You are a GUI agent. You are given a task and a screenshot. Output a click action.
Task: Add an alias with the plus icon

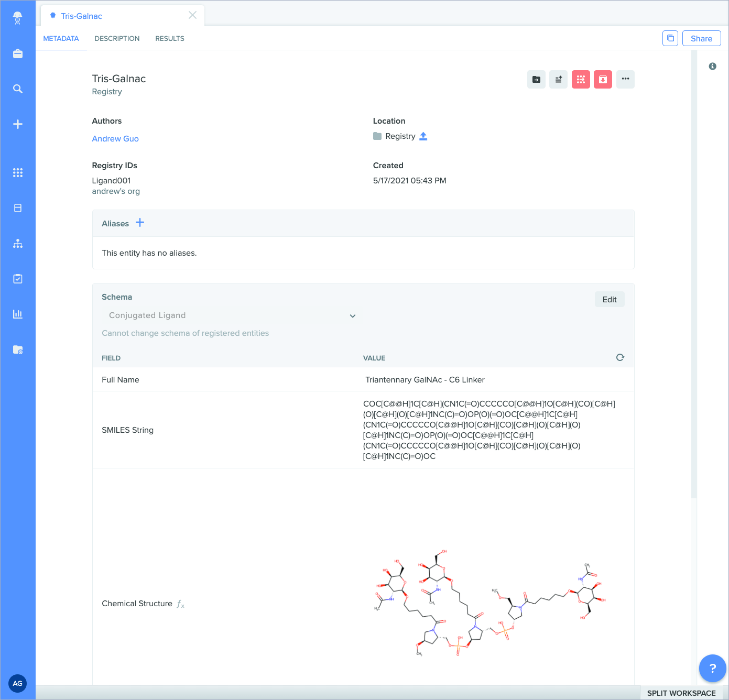point(140,223)
